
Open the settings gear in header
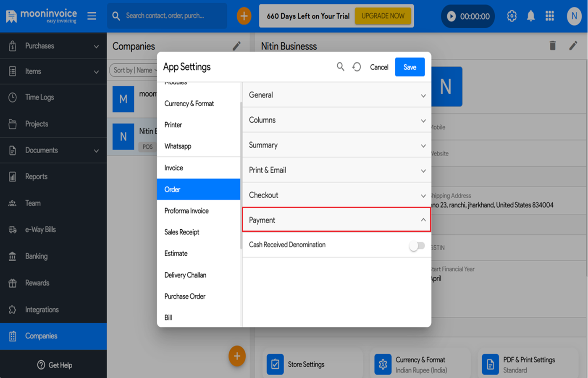click(512, 16)
